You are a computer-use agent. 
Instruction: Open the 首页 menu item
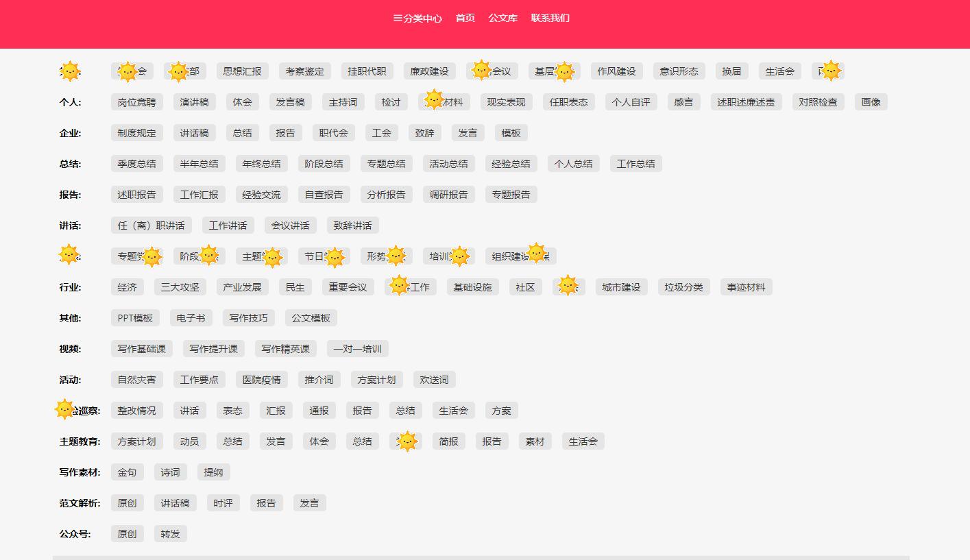point(464,18)
